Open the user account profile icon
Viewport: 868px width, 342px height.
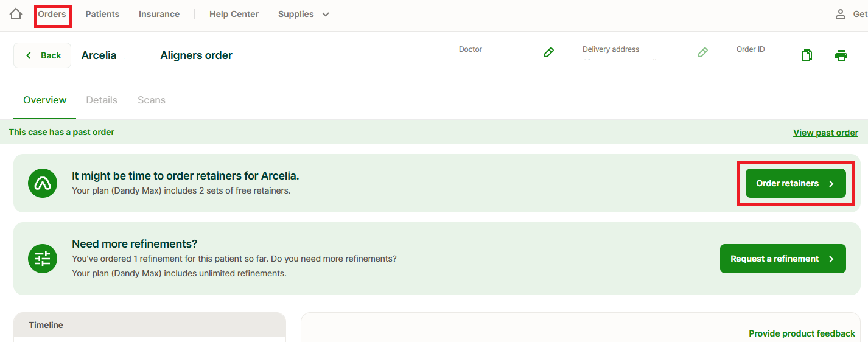point(840,14)
